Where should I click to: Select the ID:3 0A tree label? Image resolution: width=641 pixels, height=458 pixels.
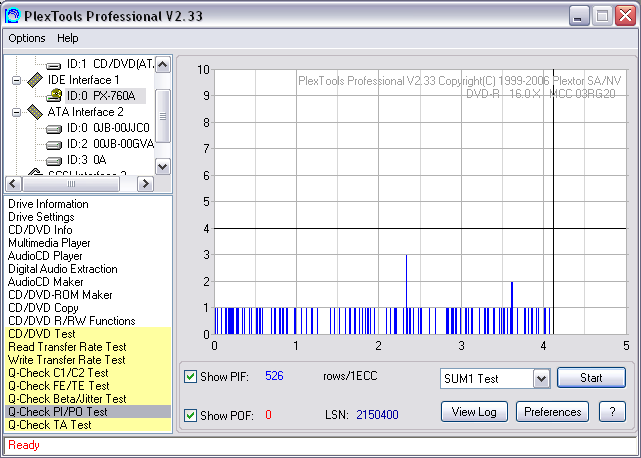[x=87, y=160]
